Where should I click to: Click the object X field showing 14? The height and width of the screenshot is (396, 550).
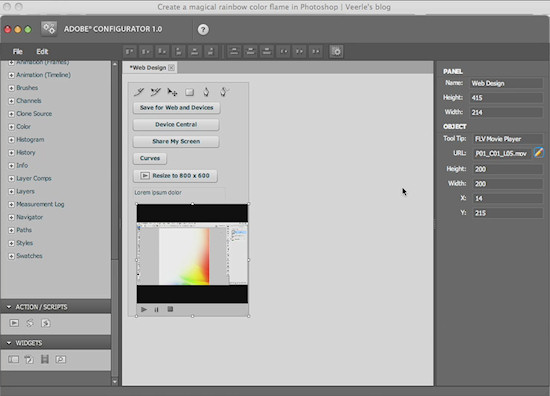[x=508, y=198]
